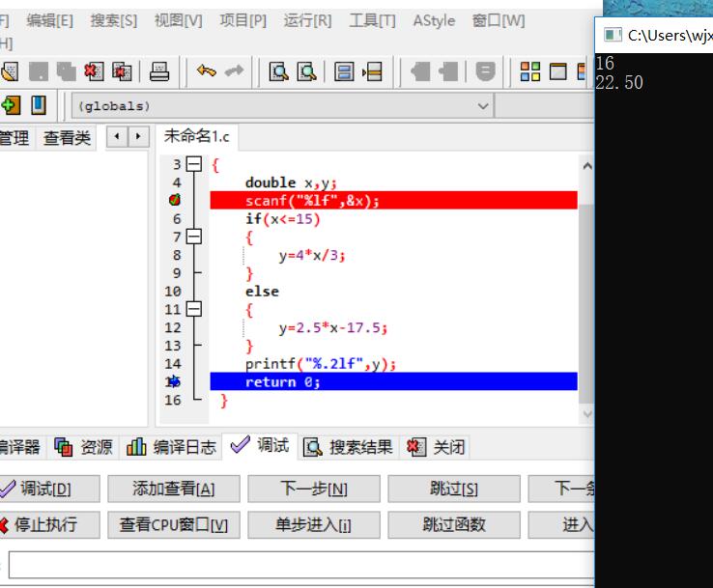Click the 添加查看[A] button
The image size is (713, 588).
(x=174, y=489)
